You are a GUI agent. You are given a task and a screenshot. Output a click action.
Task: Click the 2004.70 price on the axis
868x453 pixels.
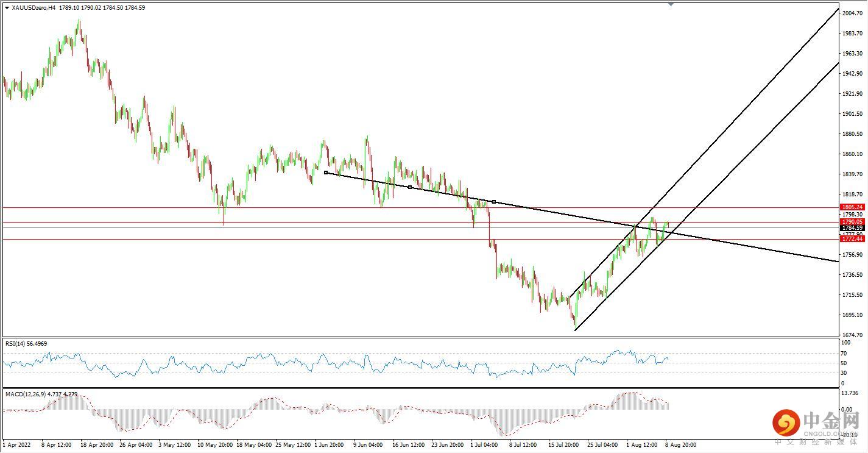coord(852,13)
